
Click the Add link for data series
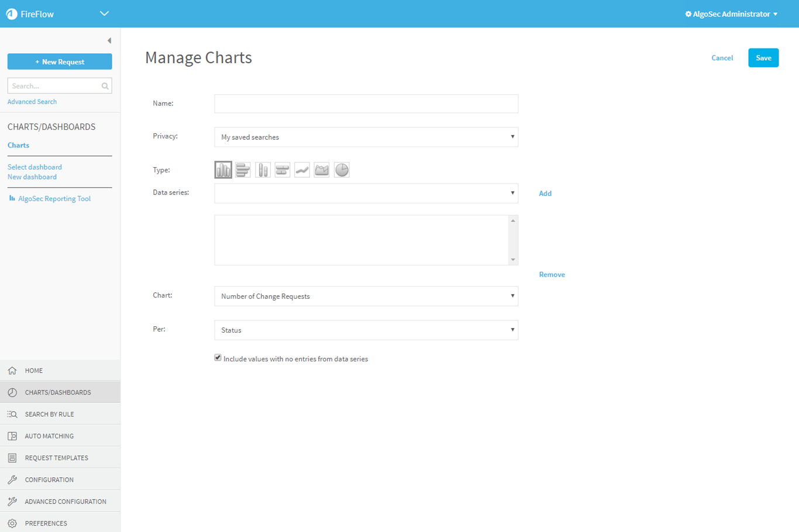[x=545, y=194]
